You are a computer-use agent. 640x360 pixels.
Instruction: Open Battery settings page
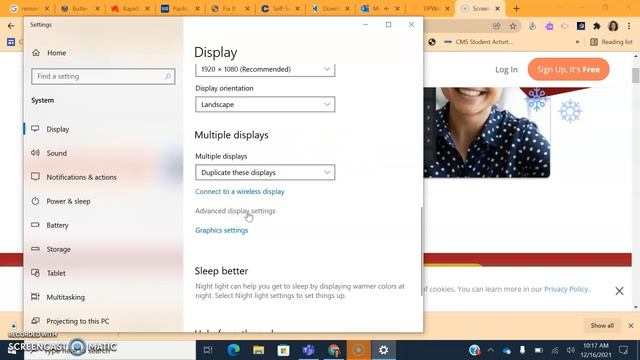tap(57, 225)
